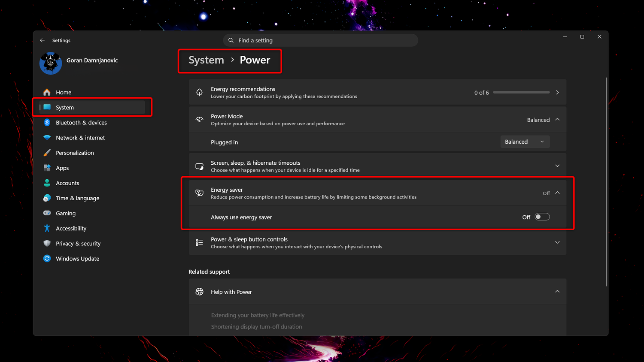Screen dimensions: 644x362
Task: Click the System monitor icon
Action: pyautogui.click(x=47, y=107)
